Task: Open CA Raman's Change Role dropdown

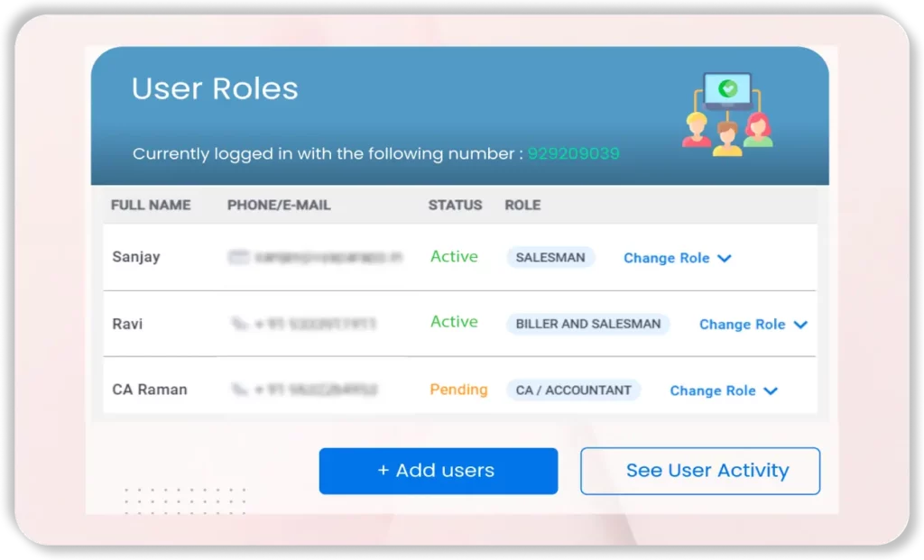Action: [723, 390]
